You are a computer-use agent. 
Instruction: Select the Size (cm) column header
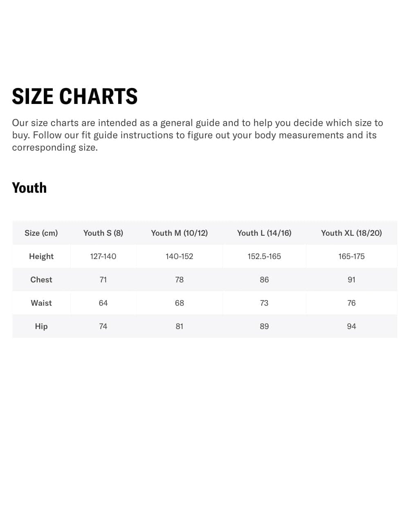point(41,233)
